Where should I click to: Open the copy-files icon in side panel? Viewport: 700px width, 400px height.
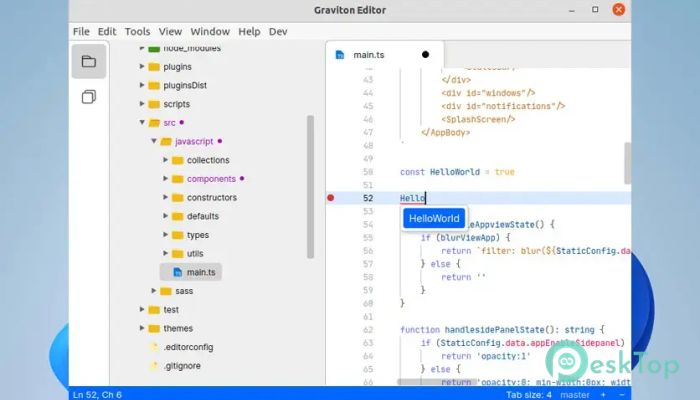(x=89, y=97)
